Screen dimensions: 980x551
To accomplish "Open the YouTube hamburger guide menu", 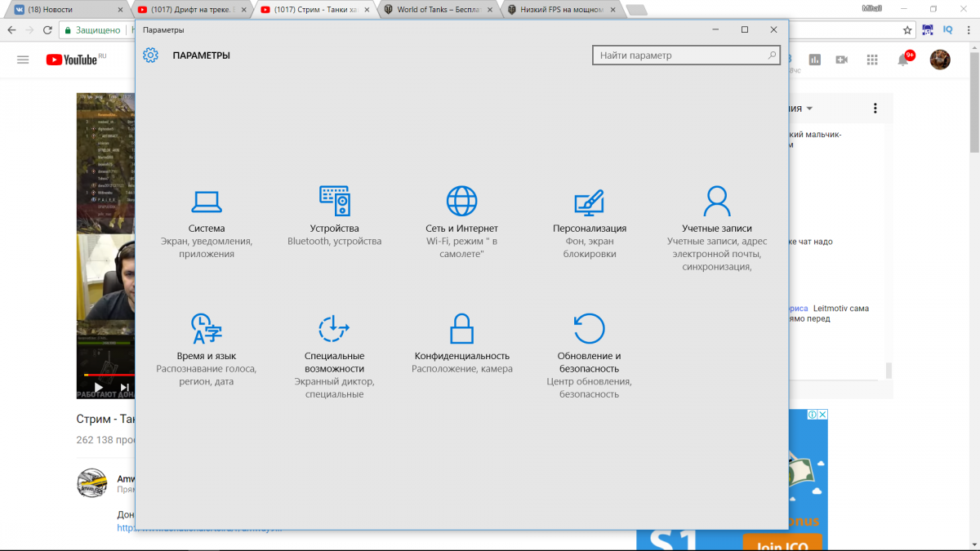I will (x=23, y=60).
